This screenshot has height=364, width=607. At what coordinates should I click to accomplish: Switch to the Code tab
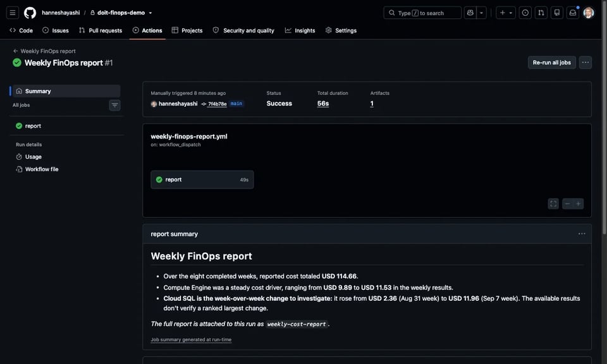click(x=21, y=30)
